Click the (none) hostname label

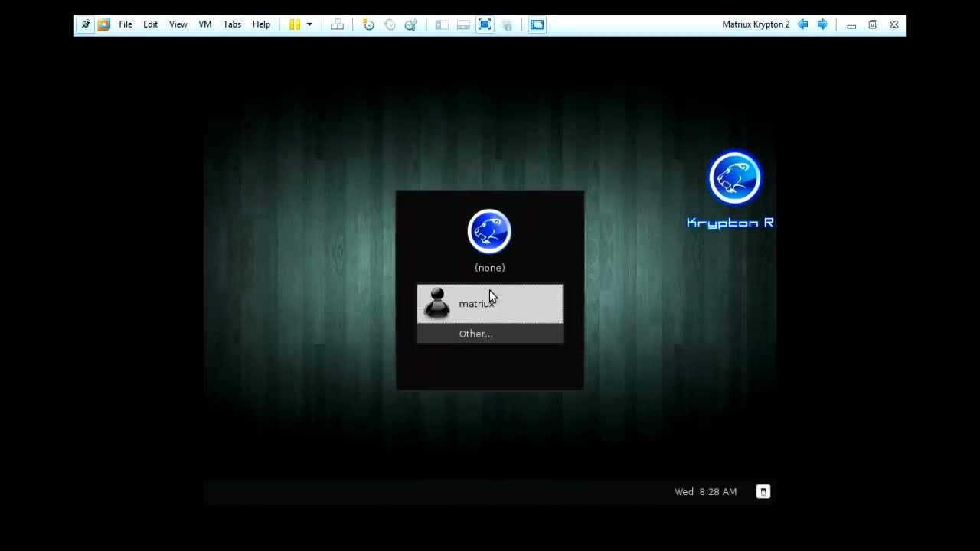[x=490, y=268]
